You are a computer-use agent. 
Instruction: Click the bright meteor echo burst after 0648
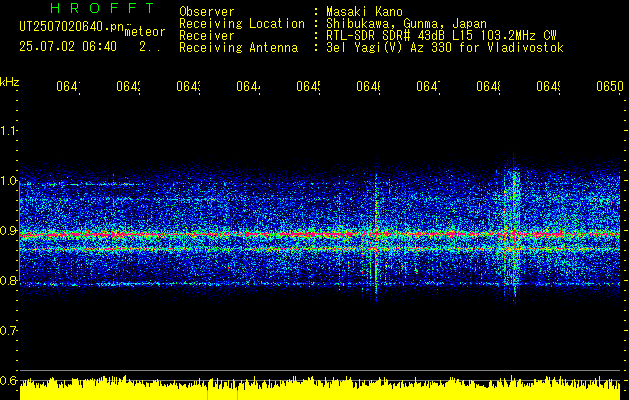tap(513, 229)
